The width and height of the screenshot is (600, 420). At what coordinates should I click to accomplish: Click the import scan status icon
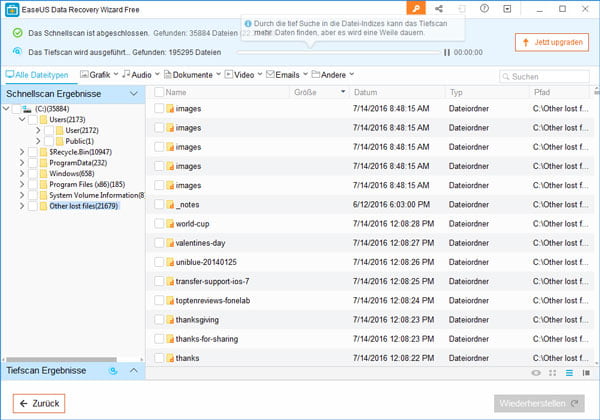[461, 9]
